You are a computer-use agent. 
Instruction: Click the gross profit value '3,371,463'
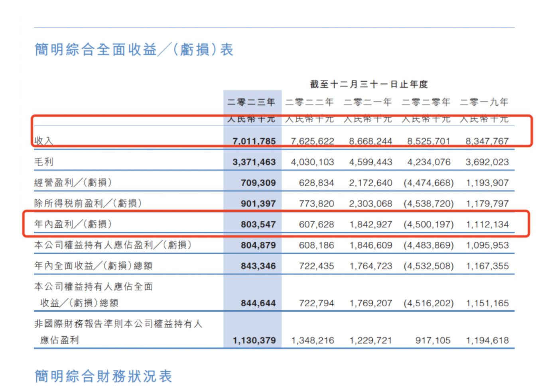click(254, 162)
